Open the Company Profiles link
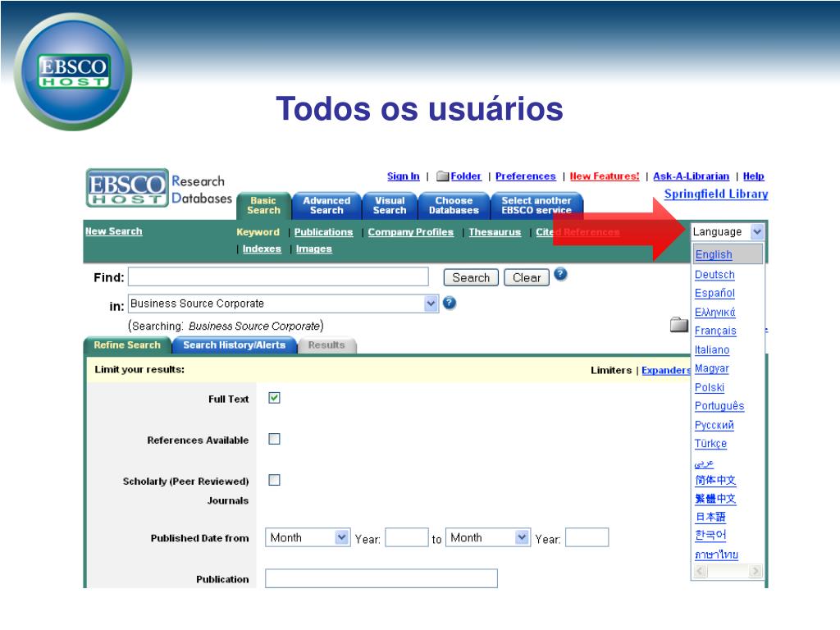The height and width of the screenshot is (630, 840). 410,232
